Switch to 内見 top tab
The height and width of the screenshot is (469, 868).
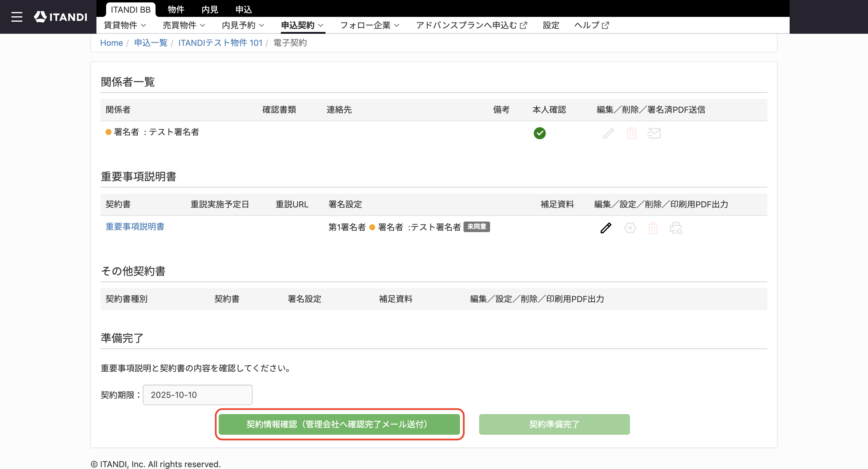point(209,9)
